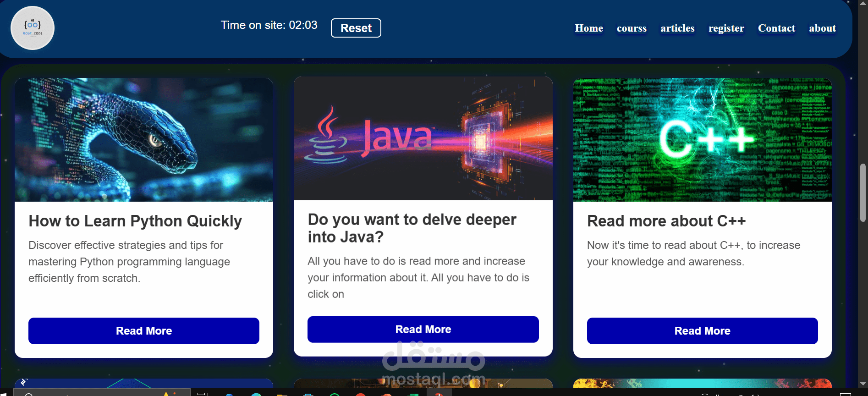Click the Reset timer button
The width and height of the screenshot is (868, 396).
coord(356,28)
